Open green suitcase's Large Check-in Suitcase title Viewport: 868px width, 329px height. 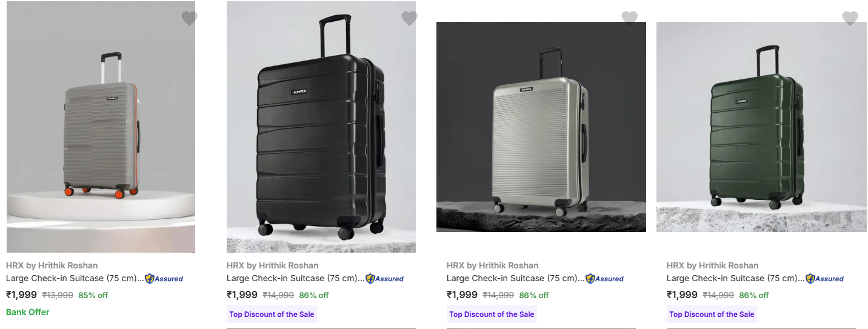pyautogui.click(x=735, y=279)
